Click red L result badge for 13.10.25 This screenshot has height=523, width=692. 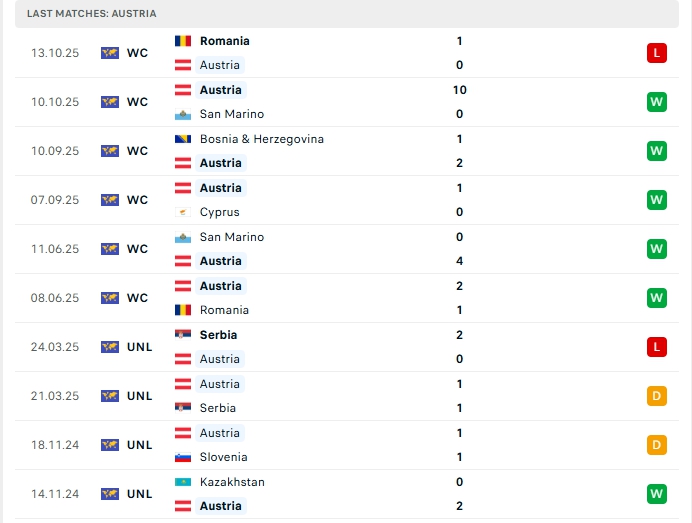point(656,53)
